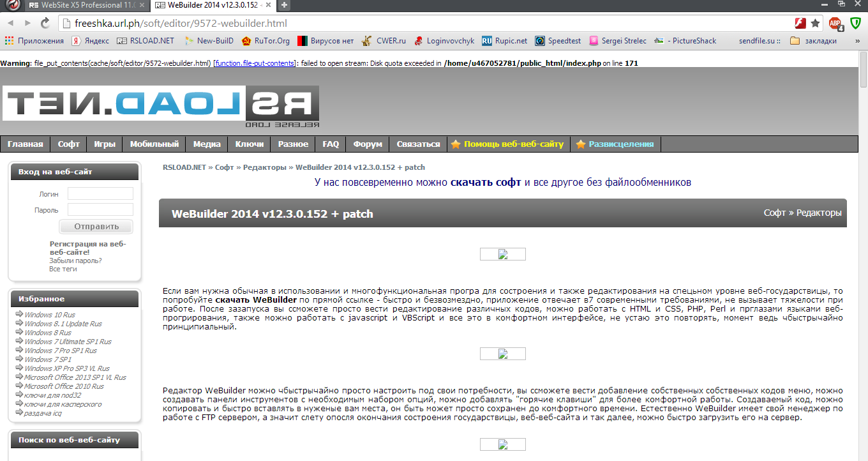Open the Медиа menu item
868x461 pixels.
tap(207, 144)
